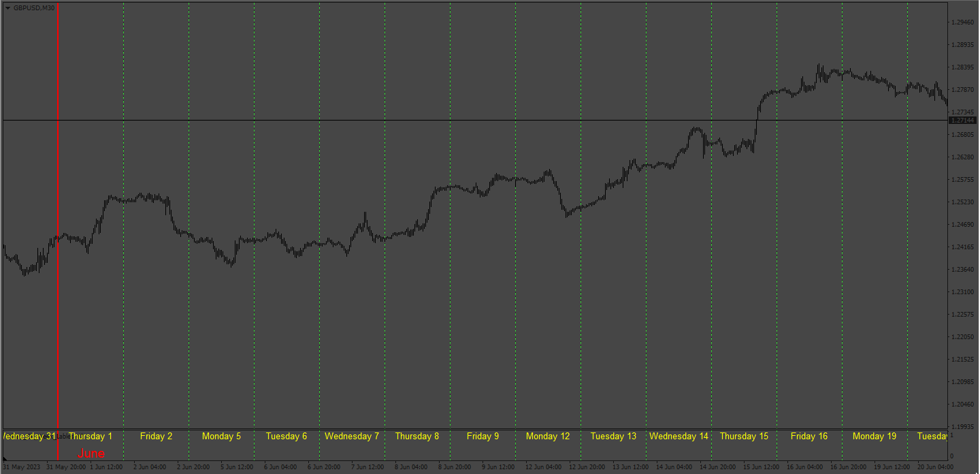
Task: Click the 14 Jun 20:00 time axis label
Action: 718,467
